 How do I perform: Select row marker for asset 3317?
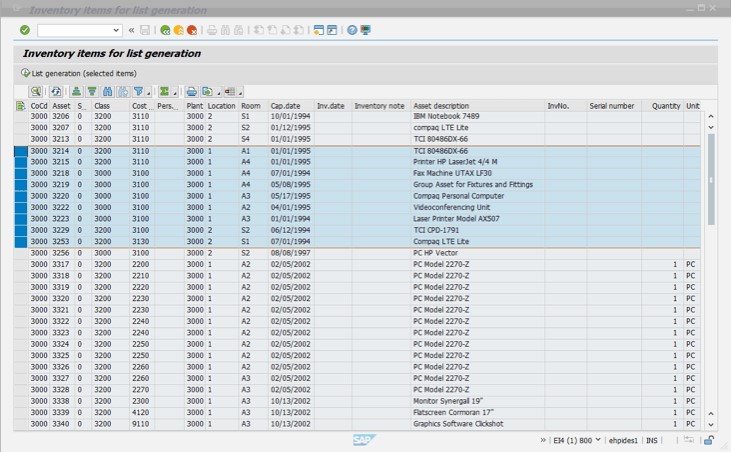[x=21, y=264]
